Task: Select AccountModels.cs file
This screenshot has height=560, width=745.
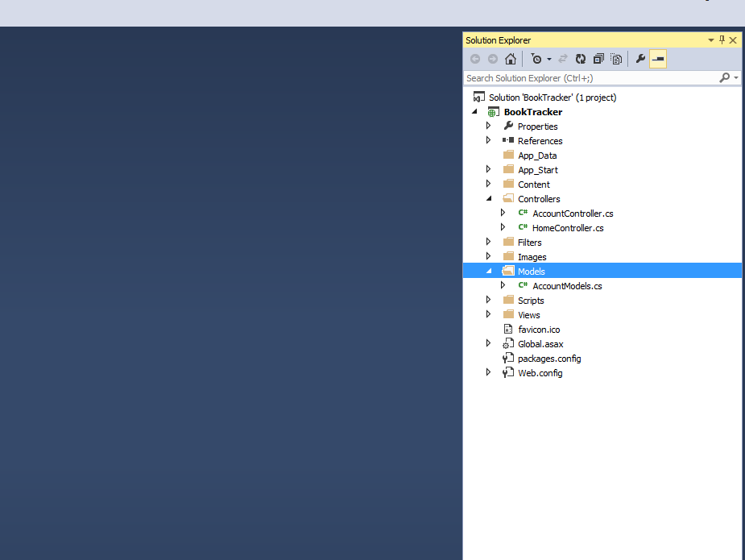Action: point(567,286)
